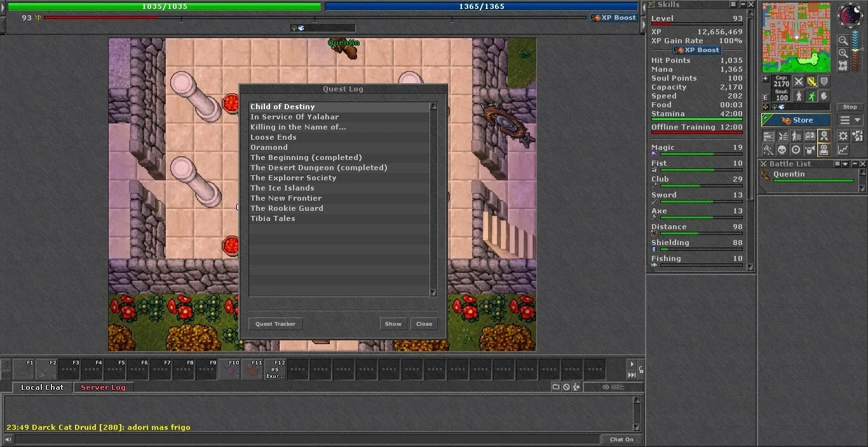Click Show button in Quest Log
Image resolution: width=868 pixels, height=447 pixels.
(393, 324)
